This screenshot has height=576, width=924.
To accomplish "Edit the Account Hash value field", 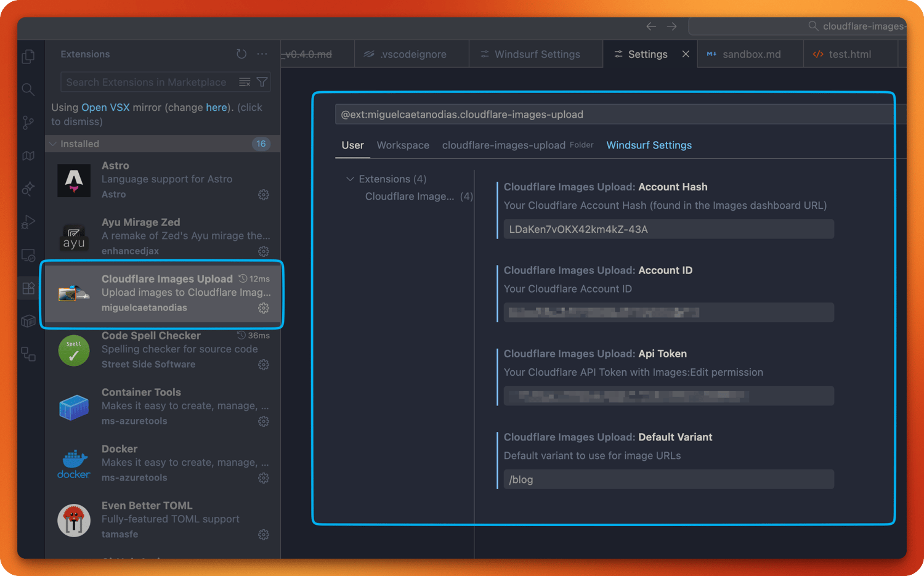I will (669, 229).
